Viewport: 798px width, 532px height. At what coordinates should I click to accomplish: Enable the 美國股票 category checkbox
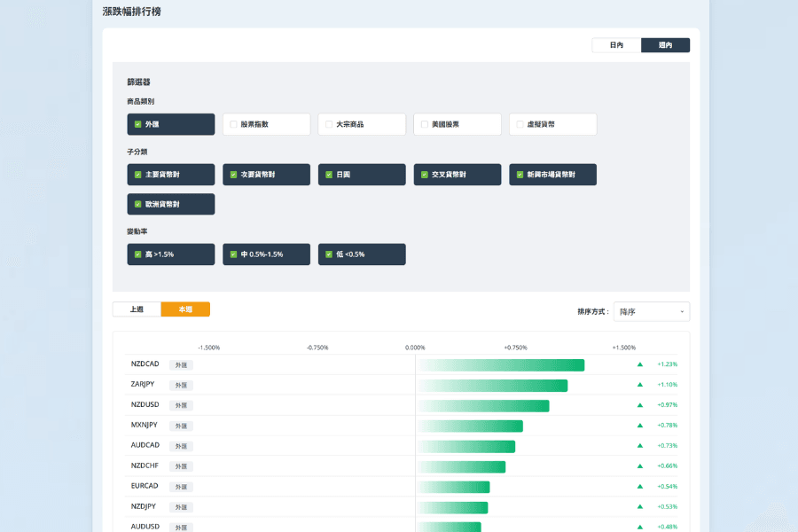[425, 124]
